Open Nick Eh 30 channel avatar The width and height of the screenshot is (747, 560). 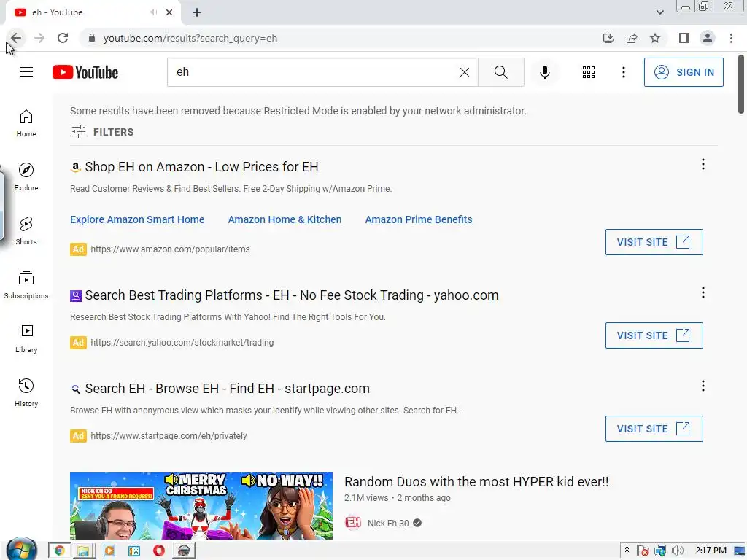click(x=353, y=523)
